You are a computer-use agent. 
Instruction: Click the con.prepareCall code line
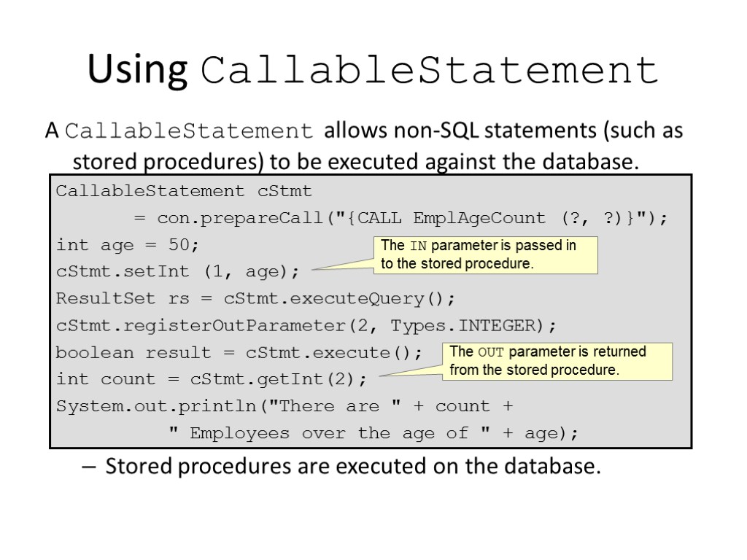click(400, 218)
